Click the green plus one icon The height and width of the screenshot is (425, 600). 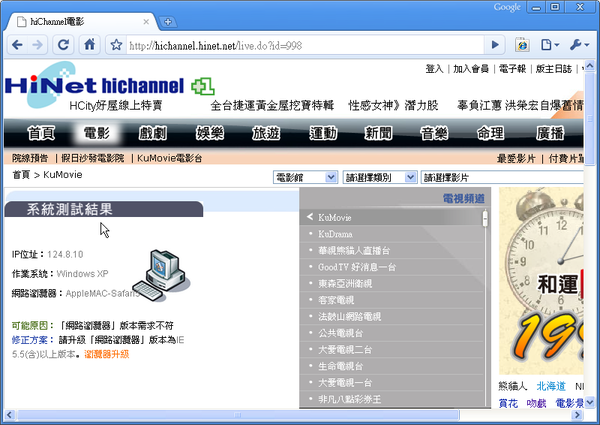(203, 86)
